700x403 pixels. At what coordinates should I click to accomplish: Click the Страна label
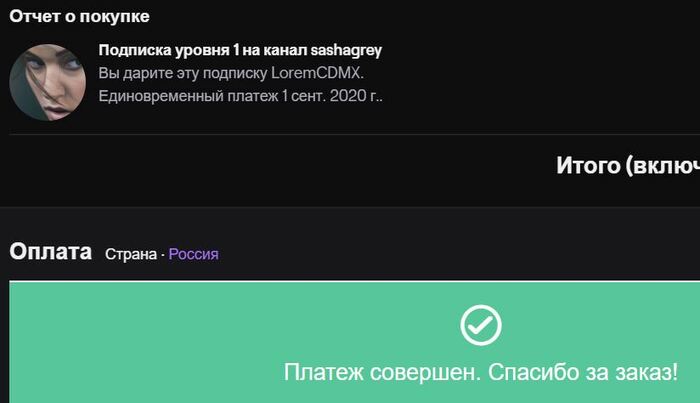click(x=131, y=254)
